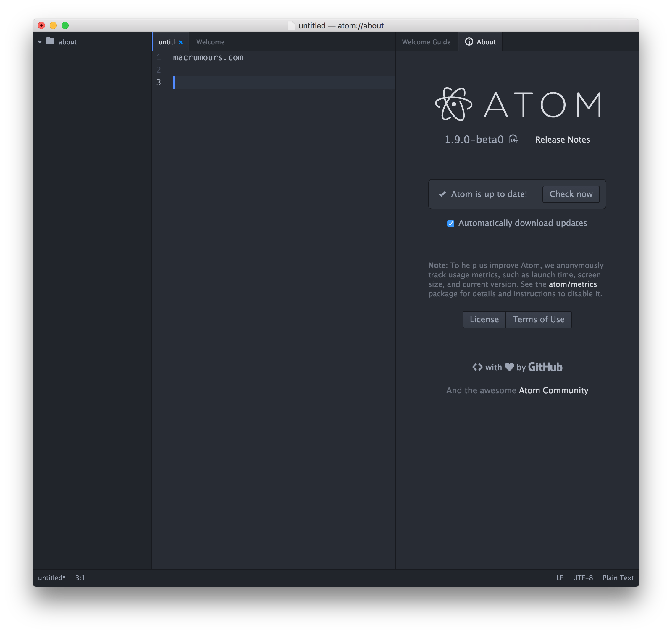Toggle Automatically download updates checkbox
Image resolution: width=672 pixels, height=634 pixels.
pyautogui.click(x=450, y=223)
